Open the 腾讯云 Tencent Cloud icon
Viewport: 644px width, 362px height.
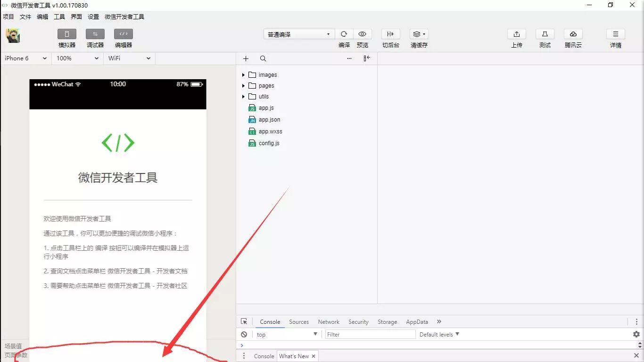pyautogui.click(x=573, y=34)
